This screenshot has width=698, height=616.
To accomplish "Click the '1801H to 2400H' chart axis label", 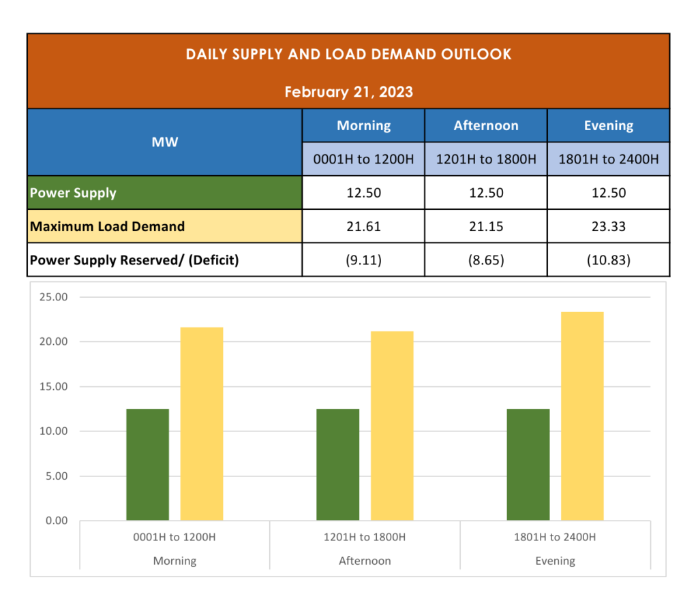I will pos(555,537).
